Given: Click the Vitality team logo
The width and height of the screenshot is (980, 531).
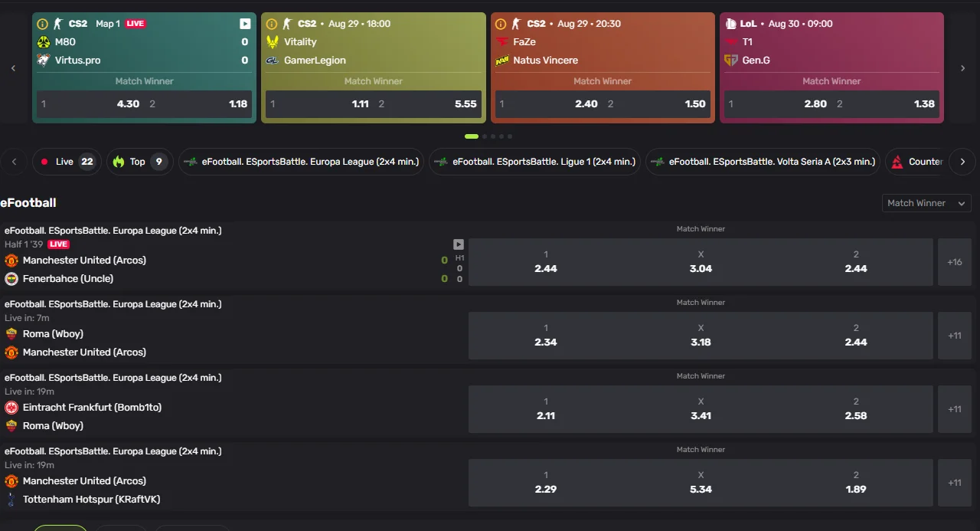Looking at the screenshot, I should (x=273, y=42).
